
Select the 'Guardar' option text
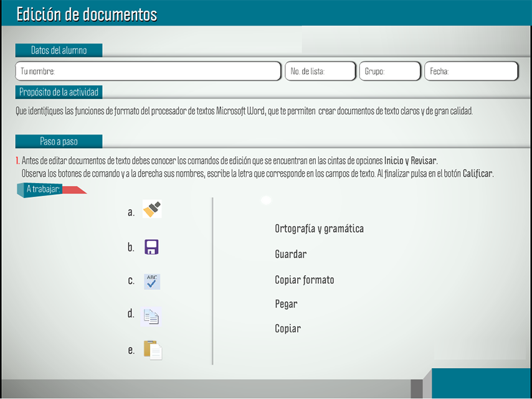point(291,255)
